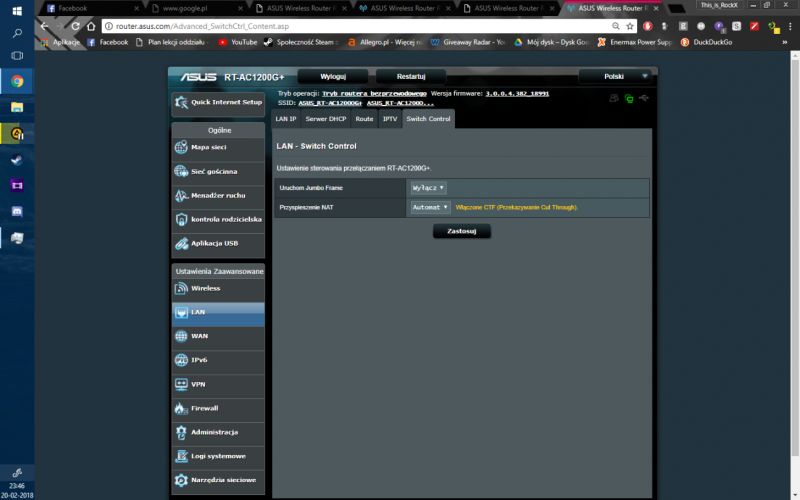Switch to IPTV tab
The image size is (800, 500).
click(390, 119)
